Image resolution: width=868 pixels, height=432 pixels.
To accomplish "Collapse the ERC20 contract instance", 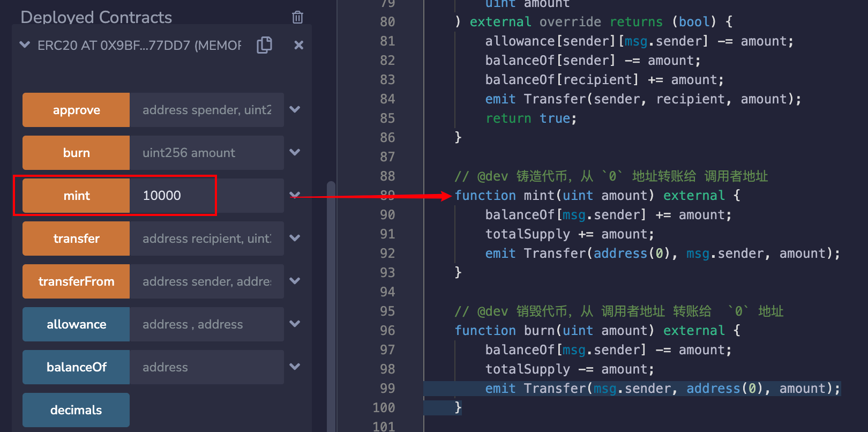I will click(25, 45).
